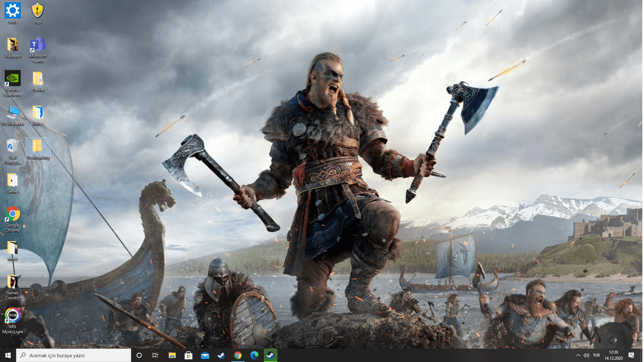This screenshot has width=644, height=362.
Task: Open Task View on the taskbar
Action: (155, 355)
